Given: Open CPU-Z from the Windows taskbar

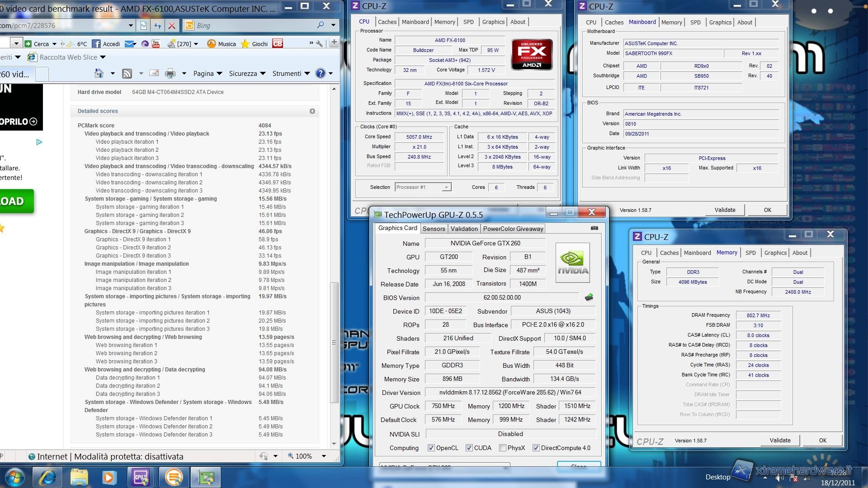Looking at the screenshot, I should click(141, 477).
